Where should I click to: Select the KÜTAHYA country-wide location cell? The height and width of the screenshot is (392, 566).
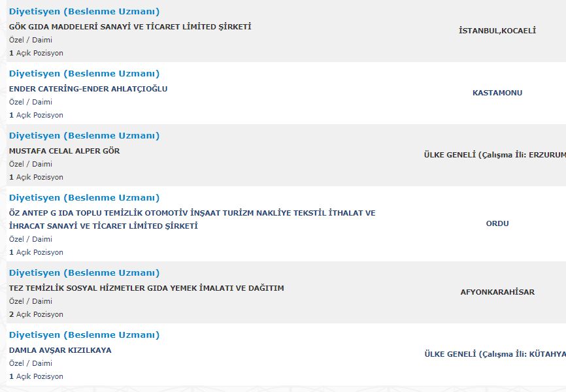tap(495, 354)
